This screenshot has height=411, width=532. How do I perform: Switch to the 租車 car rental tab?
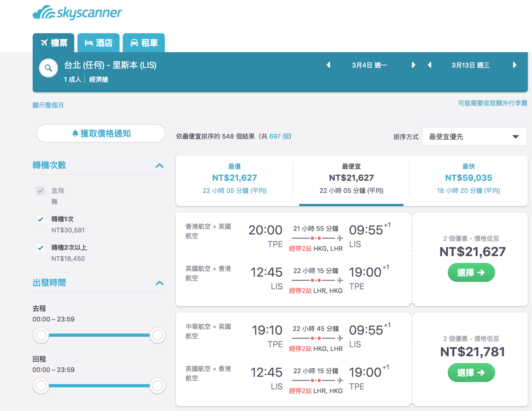(144, 43)
